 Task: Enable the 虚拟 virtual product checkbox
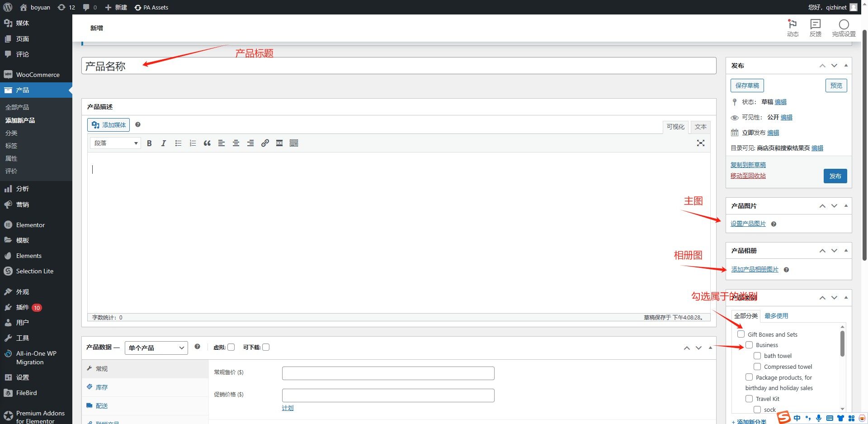pos(231,347)
